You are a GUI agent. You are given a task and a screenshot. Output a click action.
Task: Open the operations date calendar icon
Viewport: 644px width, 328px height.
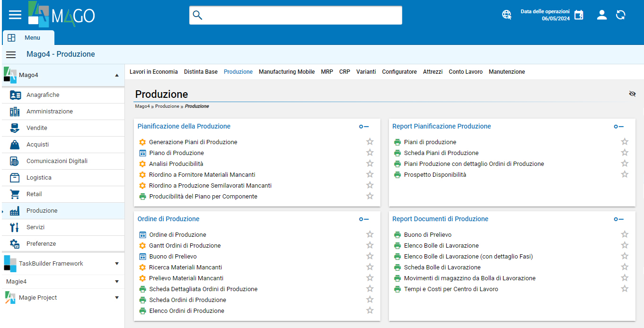click(579, 15)
